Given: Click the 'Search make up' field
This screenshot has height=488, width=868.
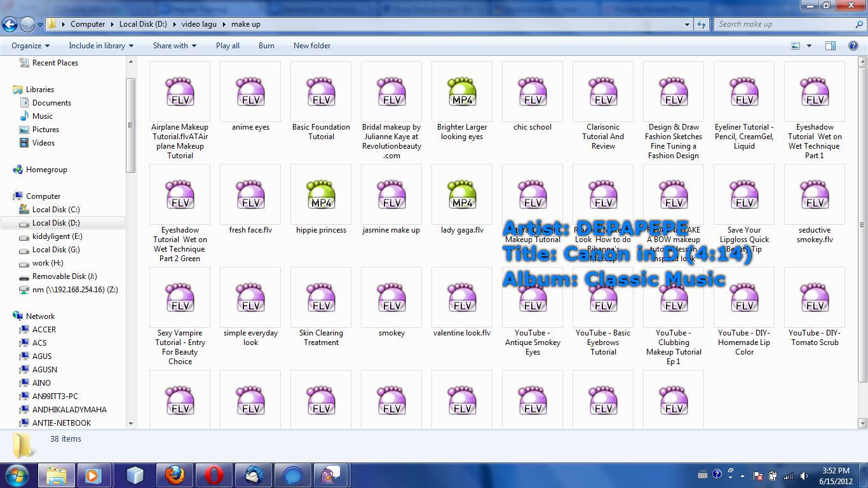Looking at the screenshot, I should 782,24.
